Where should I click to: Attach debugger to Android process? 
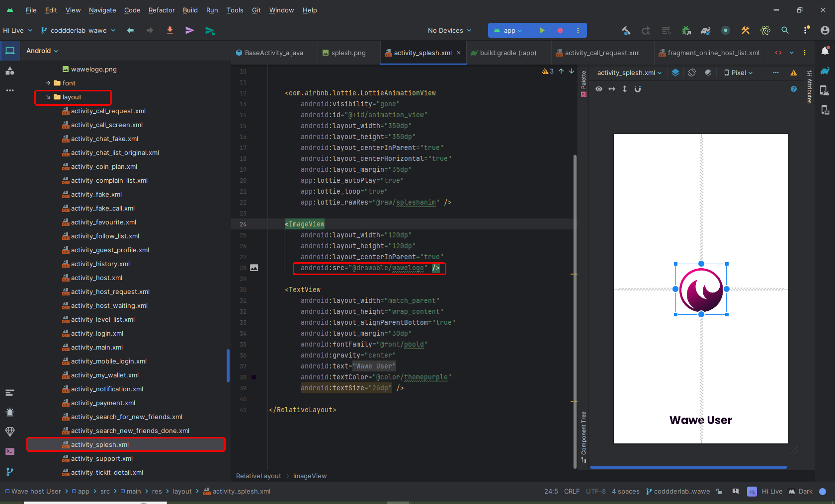coord(686,31)
